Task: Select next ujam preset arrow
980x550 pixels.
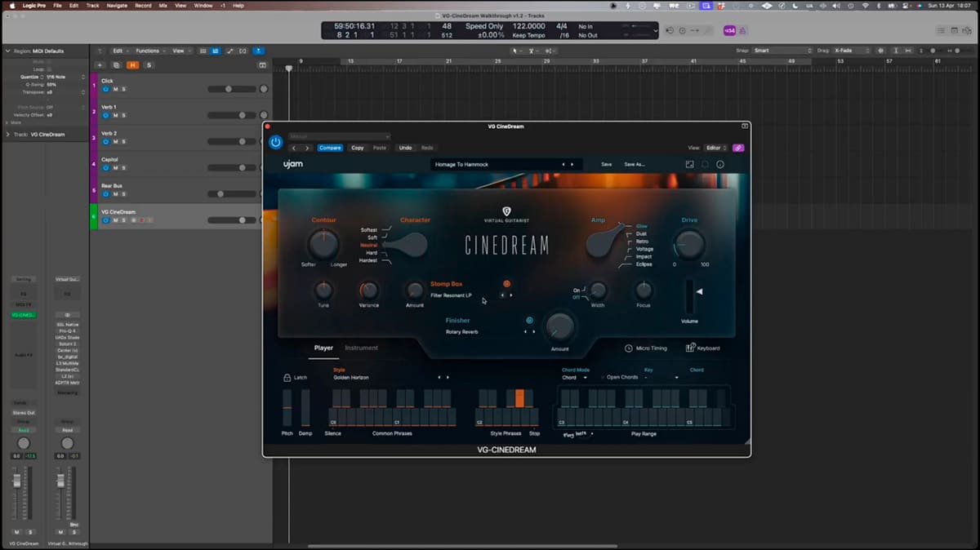Action: (572, 164)
